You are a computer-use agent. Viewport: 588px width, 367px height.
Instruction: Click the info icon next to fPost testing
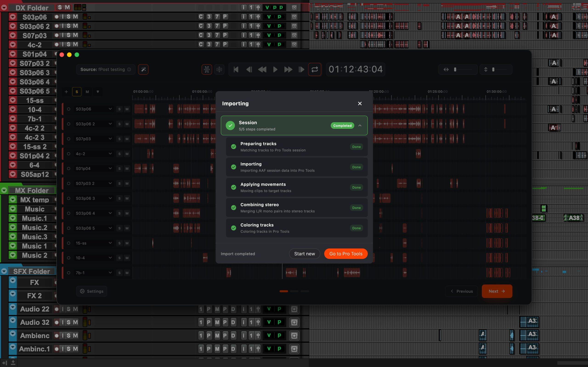(129, 69)
